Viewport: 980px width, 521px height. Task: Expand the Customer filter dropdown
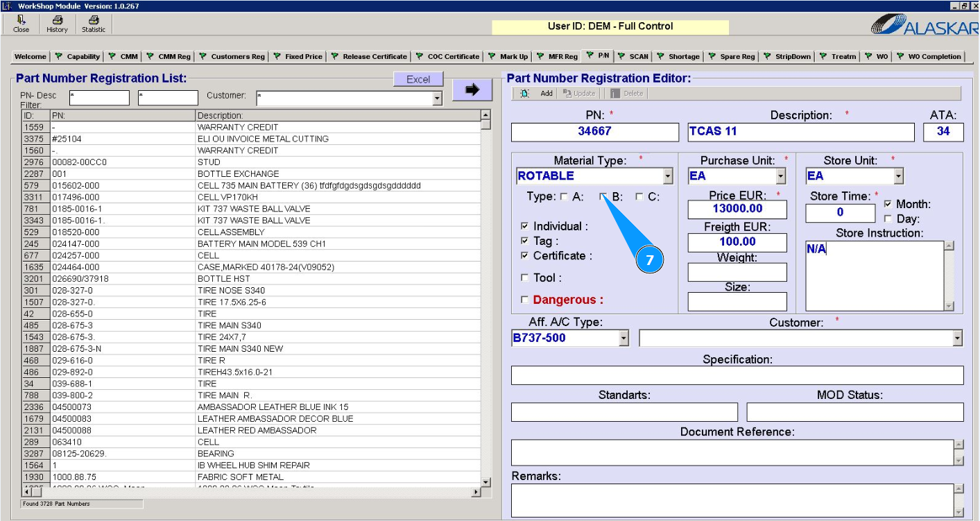click(x=437, y=99)
